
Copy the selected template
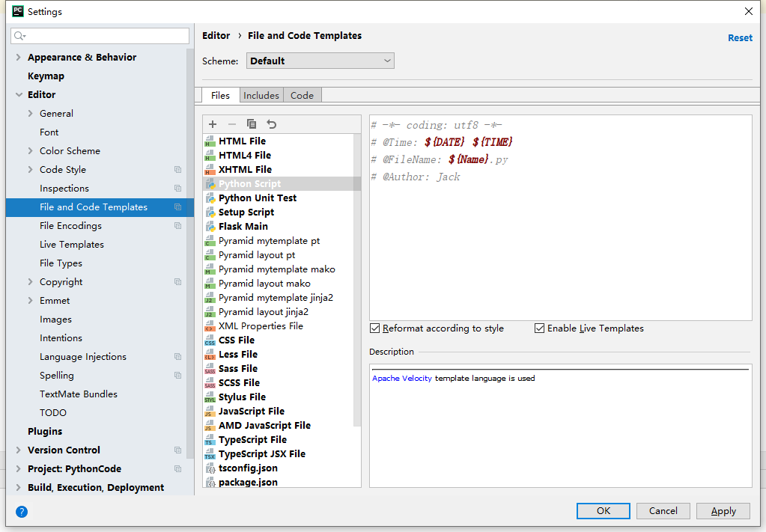pos(252,124)
